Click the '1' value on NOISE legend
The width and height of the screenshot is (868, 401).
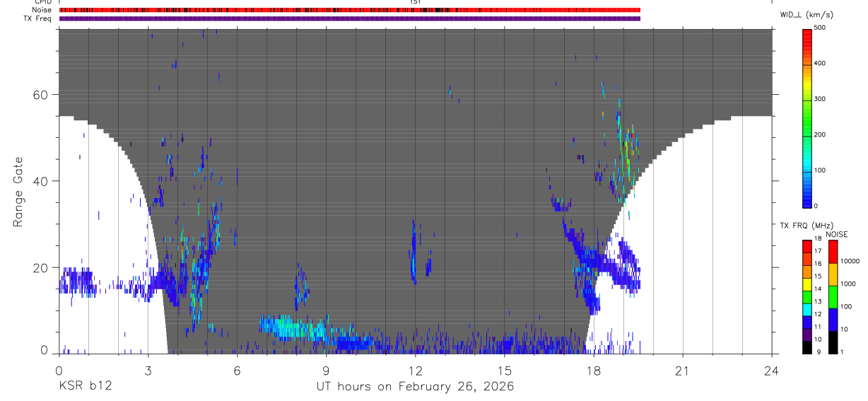click(843, 351)
